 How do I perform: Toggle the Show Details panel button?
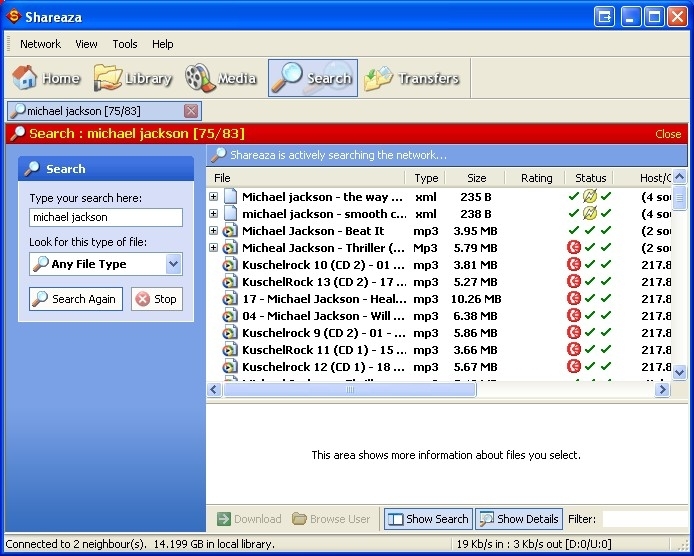(519, 519)
